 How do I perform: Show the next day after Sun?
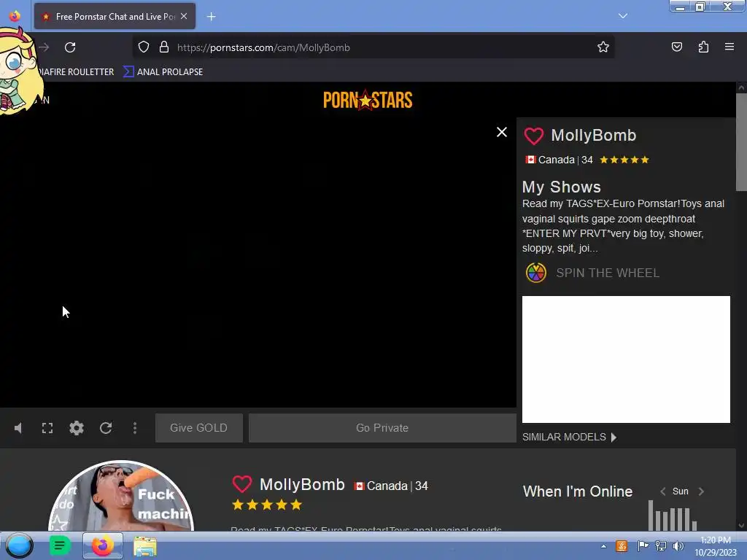coord(701,491)
